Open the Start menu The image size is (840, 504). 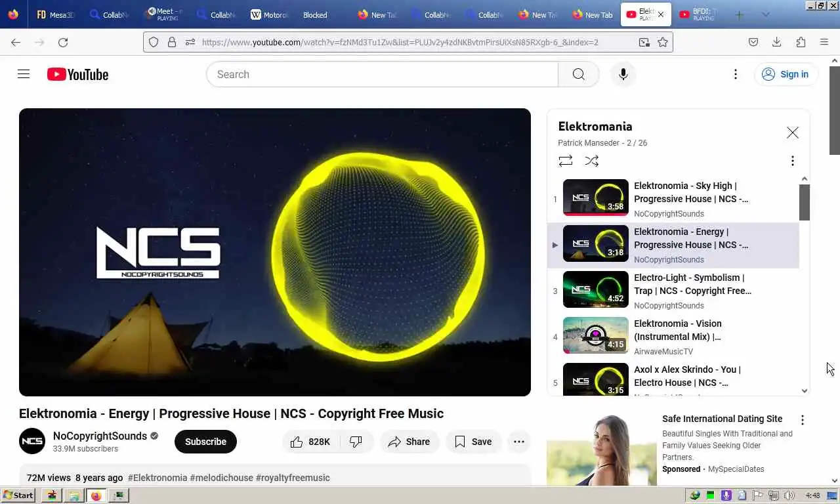pos(18,495)
